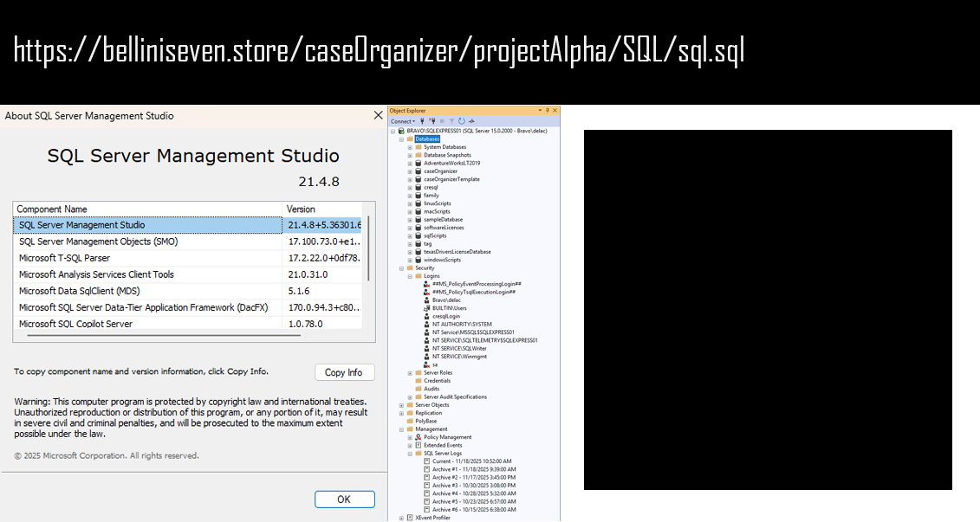Click the Policy Management node icon
This screenshot has width=980, height=522.
coord(419,437)
